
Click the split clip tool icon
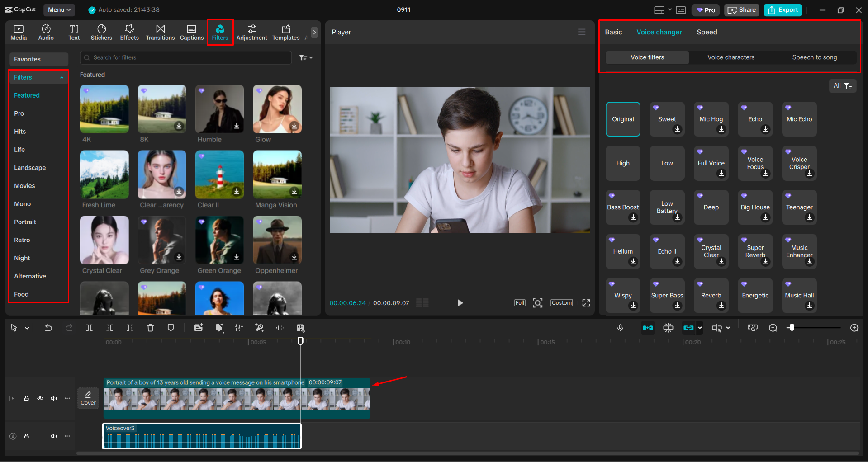click(89, 328)
